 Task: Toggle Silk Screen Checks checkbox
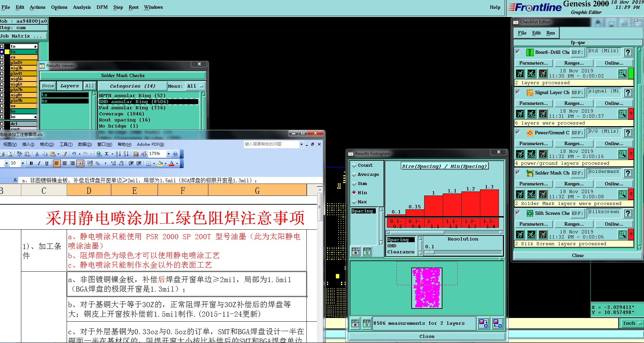tap(518, 212)
